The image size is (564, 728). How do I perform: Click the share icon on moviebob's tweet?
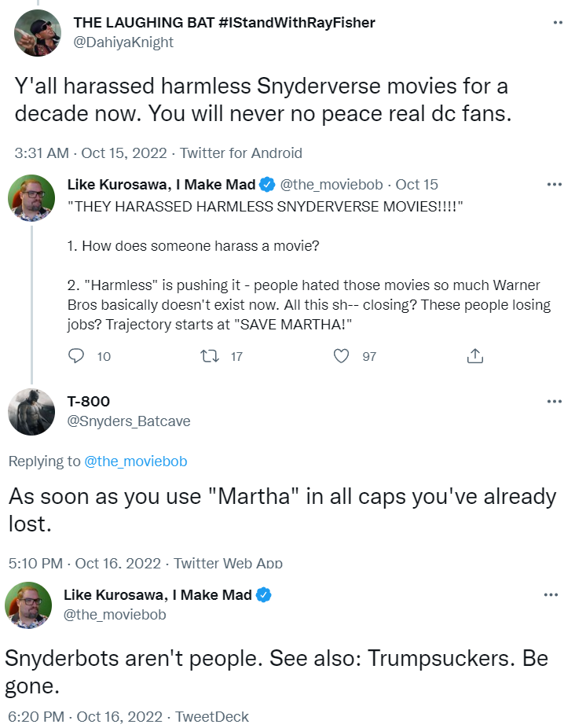tap(474, 356)
